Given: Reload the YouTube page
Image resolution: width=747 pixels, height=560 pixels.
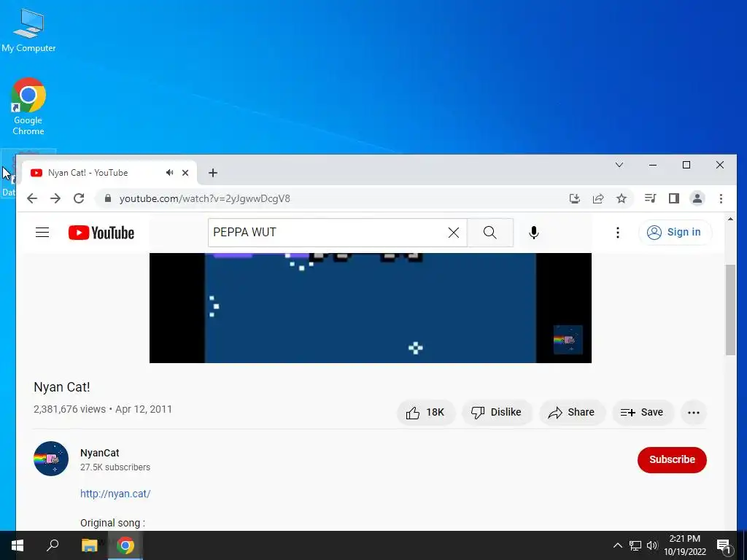Looking at the screenshot, I should pos(79,198).
